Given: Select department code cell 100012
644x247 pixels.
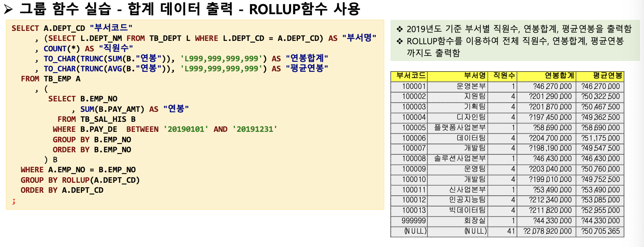Looking at the screenshot, I should click(x=409, y=200).
